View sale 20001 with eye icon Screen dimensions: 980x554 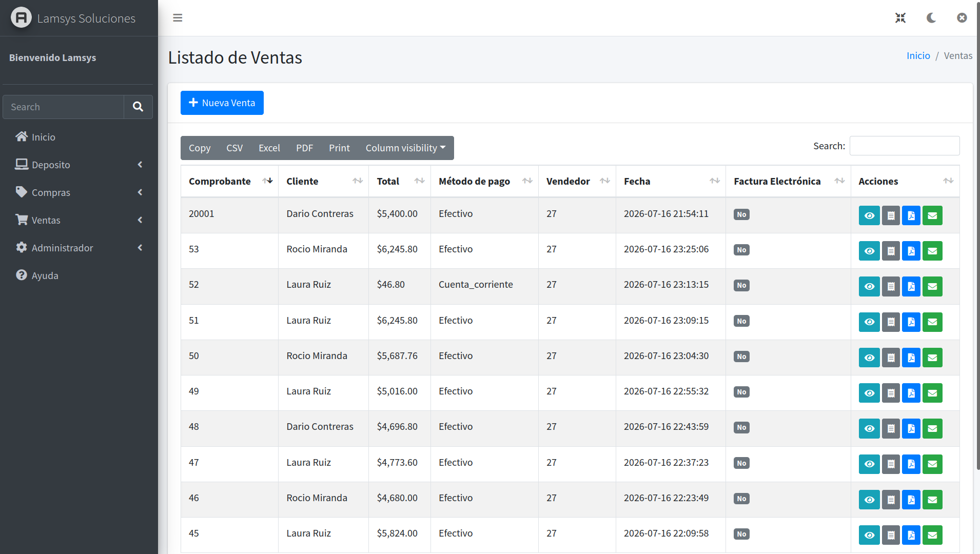click(x=869, y=215)
